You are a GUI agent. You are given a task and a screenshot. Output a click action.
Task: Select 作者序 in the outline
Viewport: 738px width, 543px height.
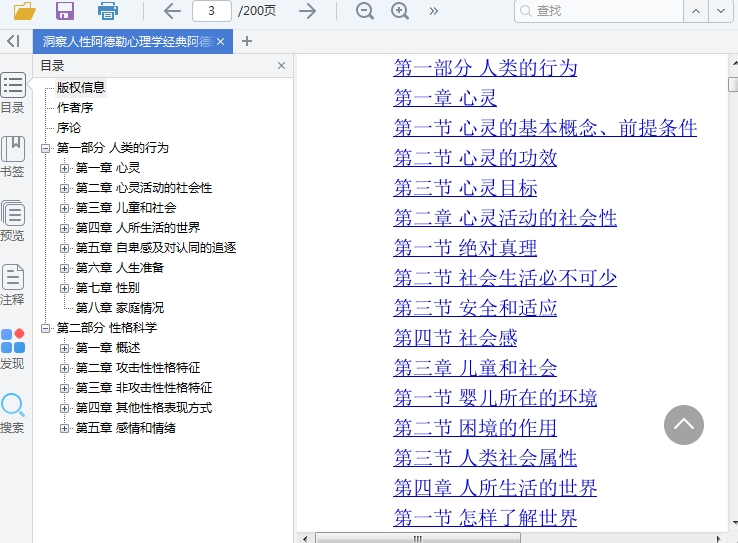click(x=75, y=108)
